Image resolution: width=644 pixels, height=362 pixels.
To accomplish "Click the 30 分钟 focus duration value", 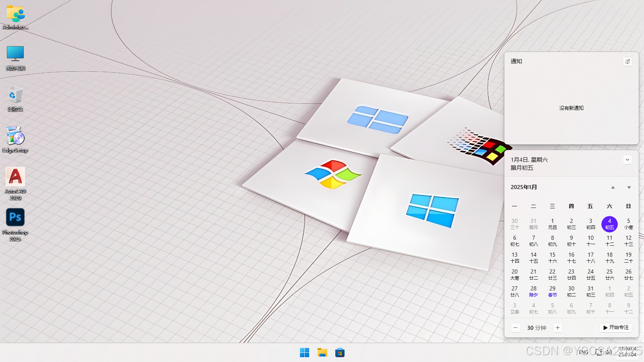I will click(537, 328).
